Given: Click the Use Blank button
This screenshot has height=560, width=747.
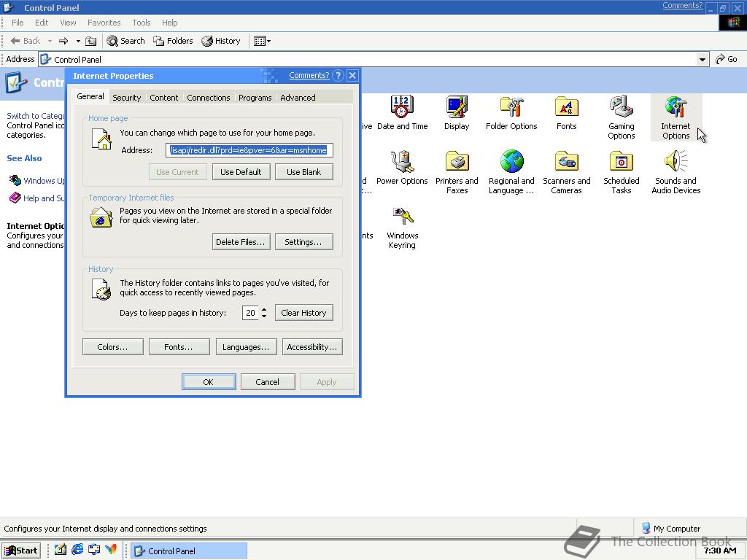Looking at the screenshot, I should point(304,172).
